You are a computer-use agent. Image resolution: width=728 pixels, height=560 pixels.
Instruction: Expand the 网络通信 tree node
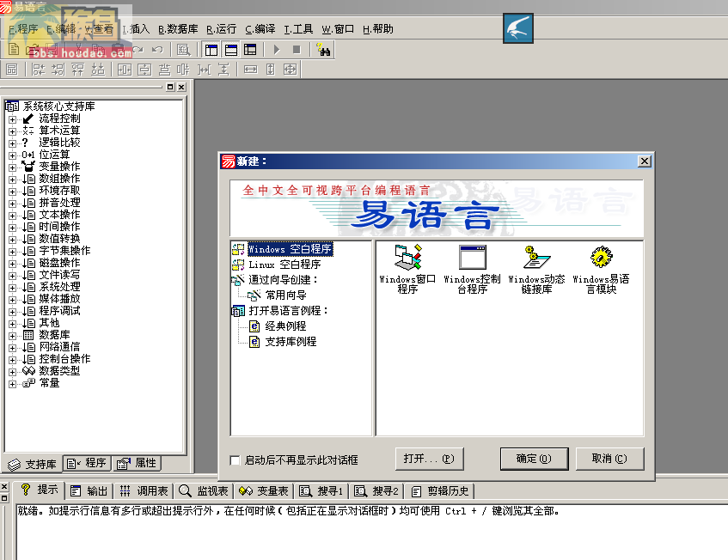pos(13,348)
